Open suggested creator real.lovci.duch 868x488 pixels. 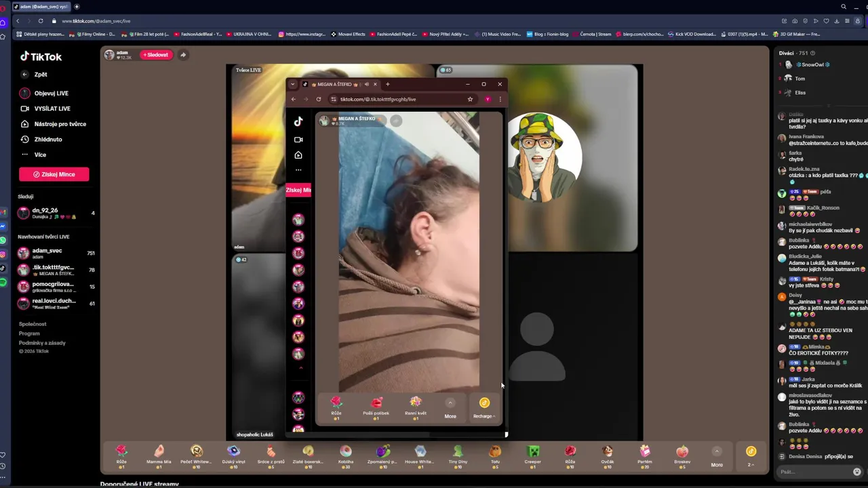pyautogui.click(x=56, y=303)
